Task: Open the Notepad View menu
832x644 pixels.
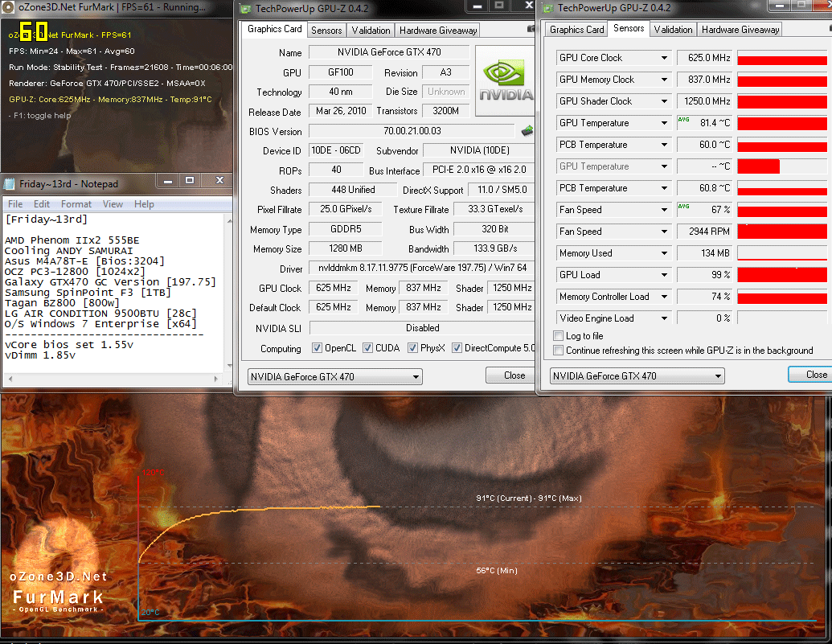Action: 113,204
